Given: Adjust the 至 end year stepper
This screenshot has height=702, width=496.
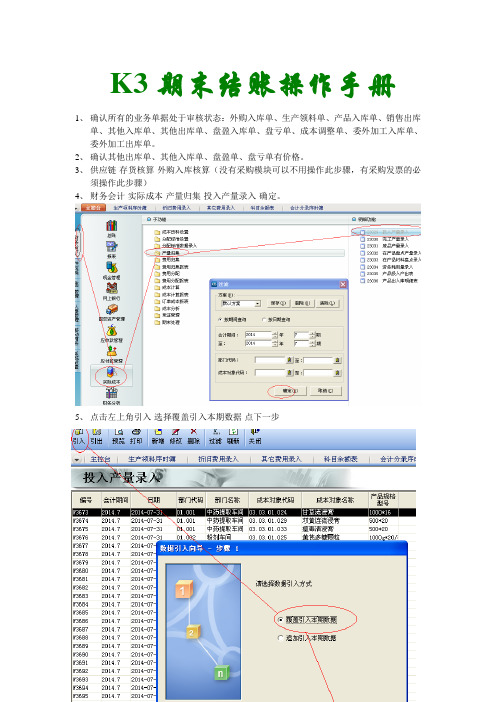Looking at the screenshot, I should 275,343.
